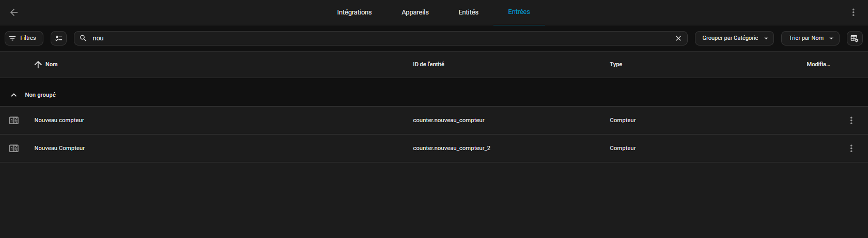Switch to the Appareils tab
Image resolution: width=868 pixels, height=238 pixels.
pyautogui.click(x=415, y=12)
